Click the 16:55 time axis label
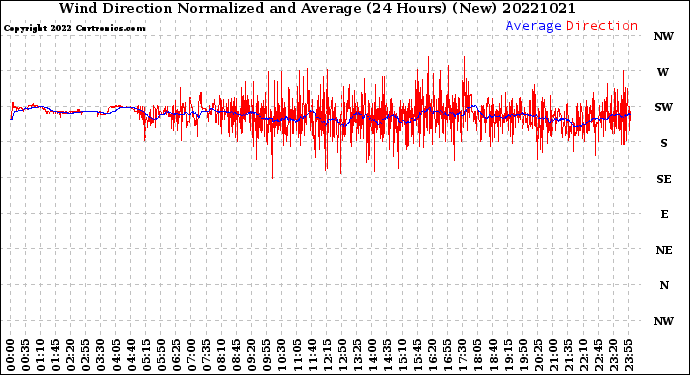 click(448, 355)
